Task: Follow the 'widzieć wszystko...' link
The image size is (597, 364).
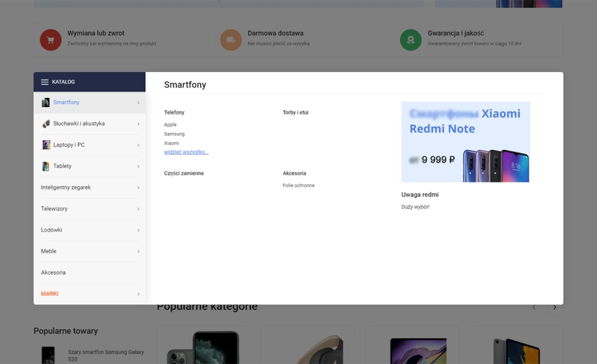Action: click(x=186, y=152)
